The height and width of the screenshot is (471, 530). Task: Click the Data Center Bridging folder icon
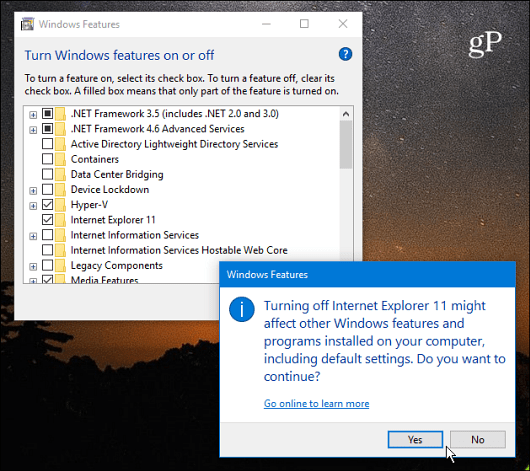pyautogui.click(x=61, y=174)
